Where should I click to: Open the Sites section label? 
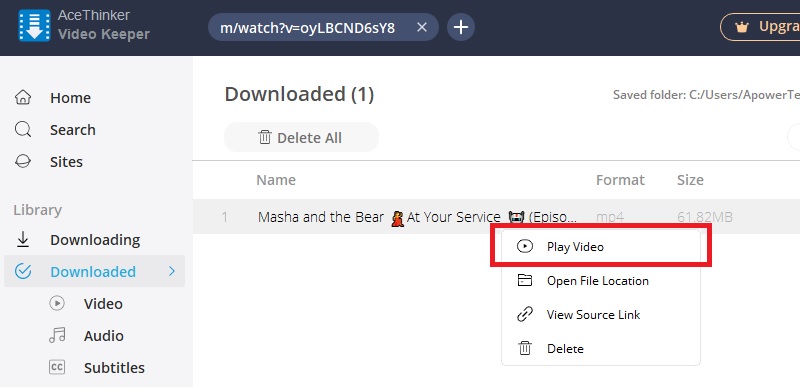(66, 162)
